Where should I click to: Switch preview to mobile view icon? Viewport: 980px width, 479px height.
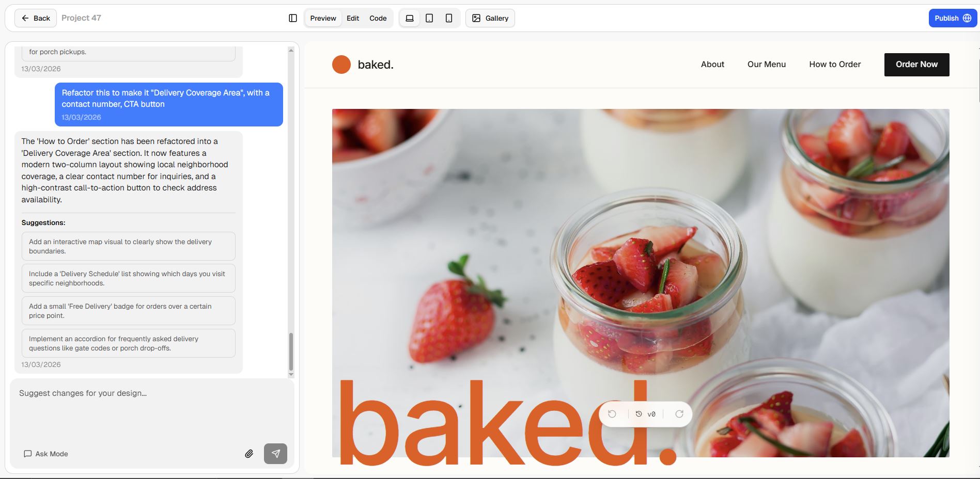coord(448,18)
